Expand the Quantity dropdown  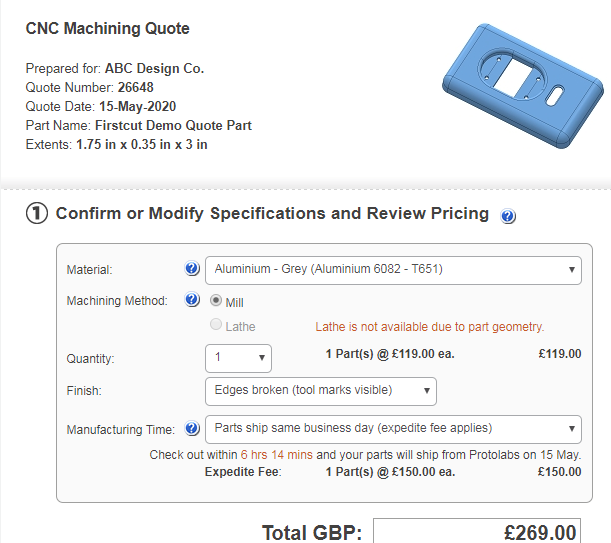(x=237, y=358)
